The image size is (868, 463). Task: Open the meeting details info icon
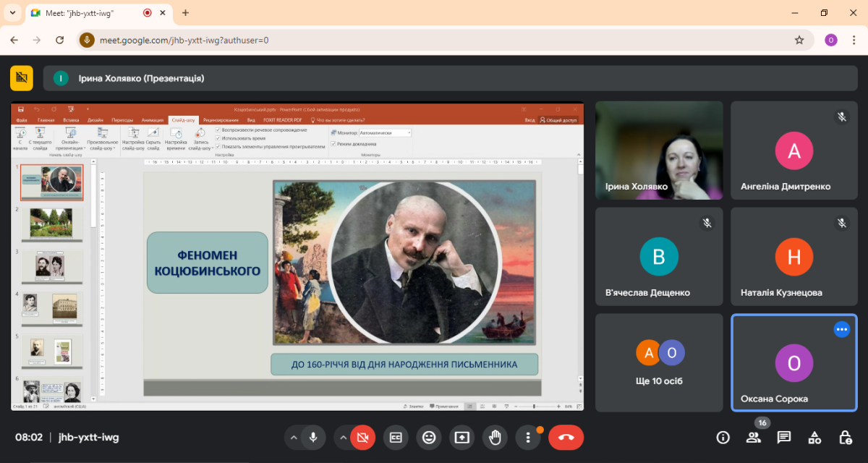click(x=723, y=437)
